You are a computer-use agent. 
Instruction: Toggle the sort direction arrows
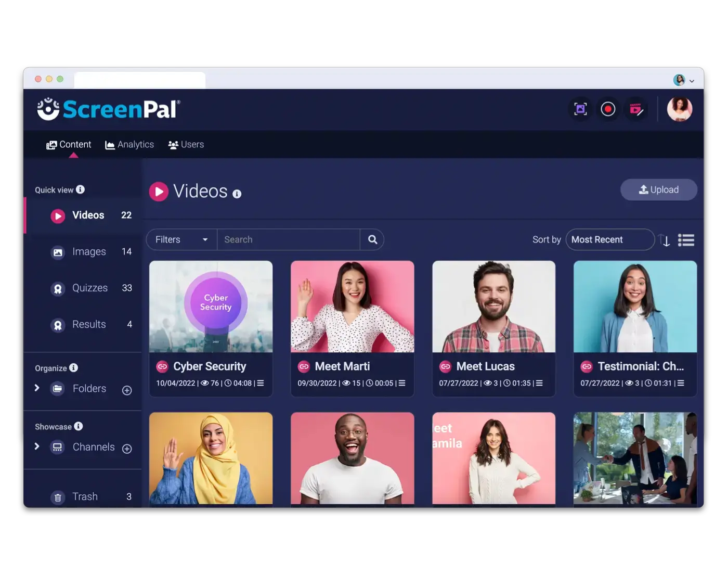pos(665,240)
